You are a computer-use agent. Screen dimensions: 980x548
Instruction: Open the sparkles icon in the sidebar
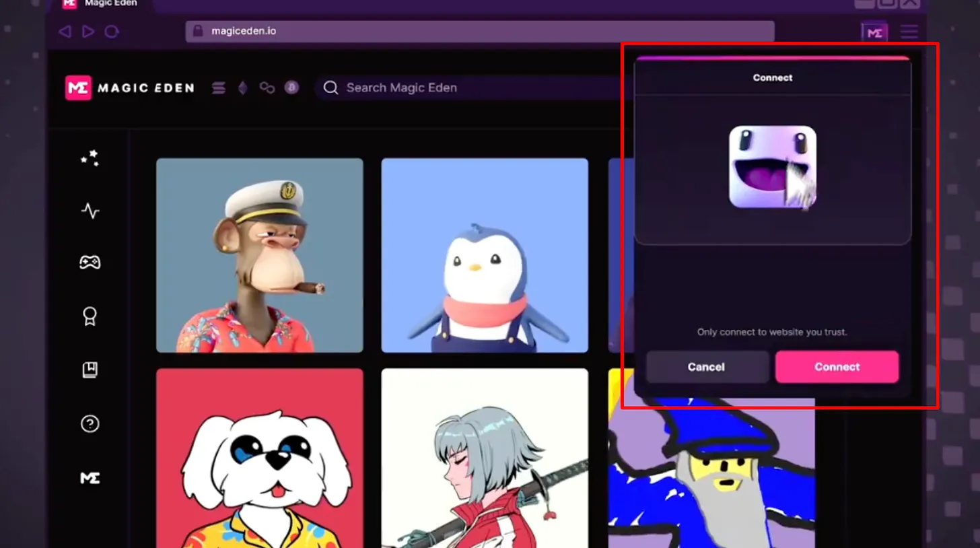(90, 158)
